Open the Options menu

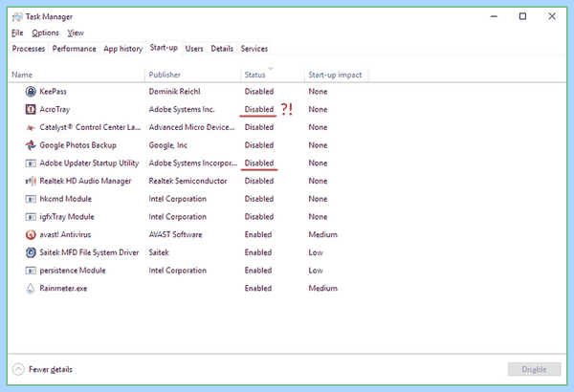coord(45,33)
